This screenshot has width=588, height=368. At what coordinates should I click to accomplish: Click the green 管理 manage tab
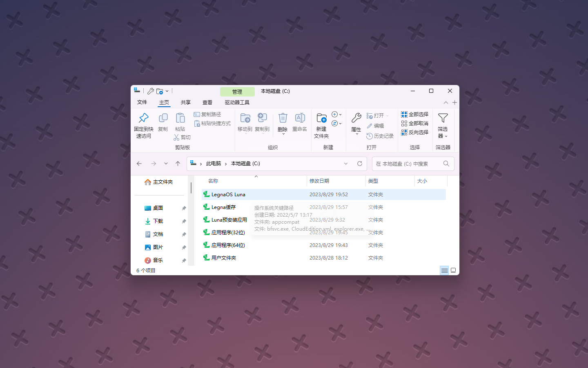pyautogui.click(x=237, y=92)
